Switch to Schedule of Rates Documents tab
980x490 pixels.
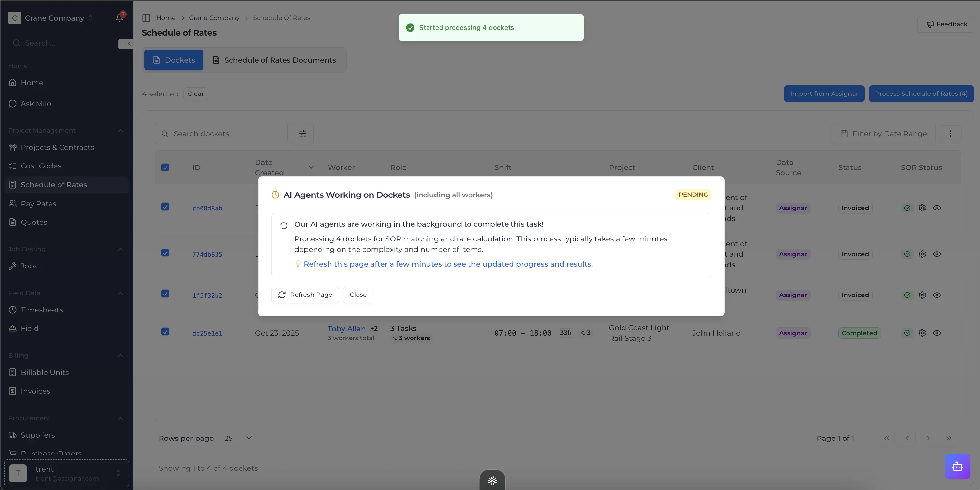click(274, 60)
